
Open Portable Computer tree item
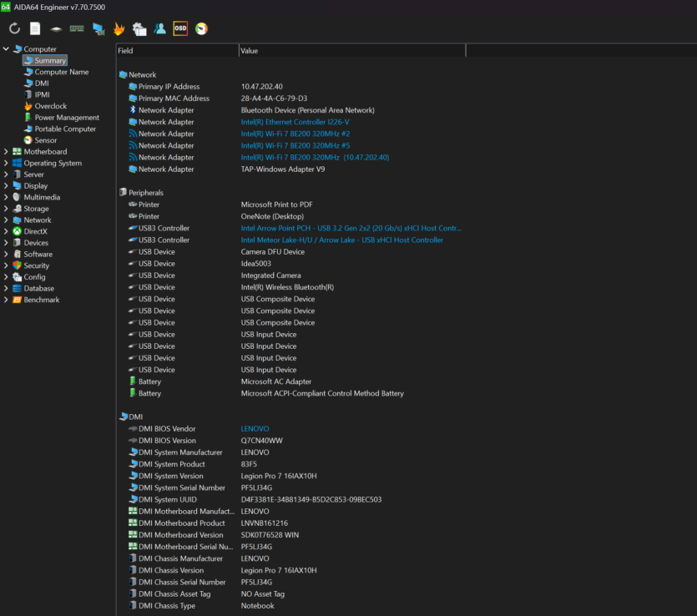click(x=60, y=129)
